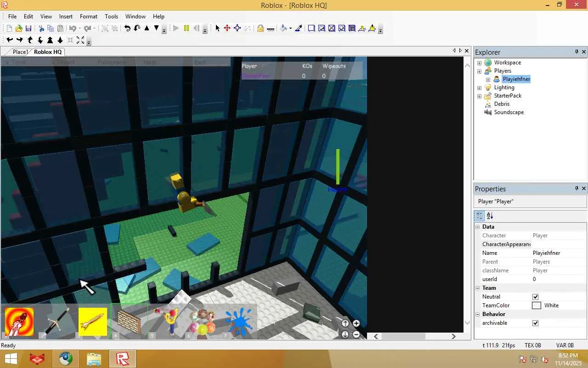Select Debris in the Explorer tree
Image resolution: width=588 pixels, height=368 pixels.
(x=502, y=104)
